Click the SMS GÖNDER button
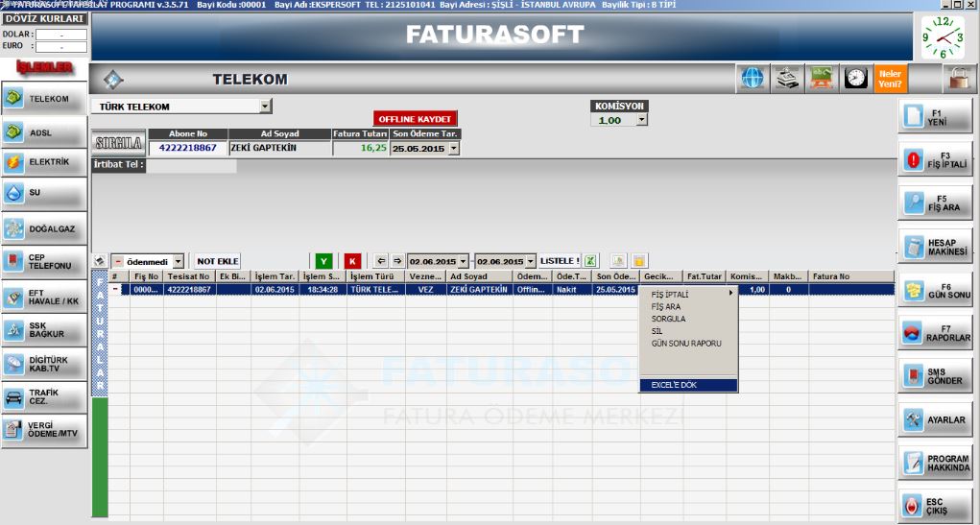Image resolution: width=980 pixels, height=525 pixels. click(936, 375)
